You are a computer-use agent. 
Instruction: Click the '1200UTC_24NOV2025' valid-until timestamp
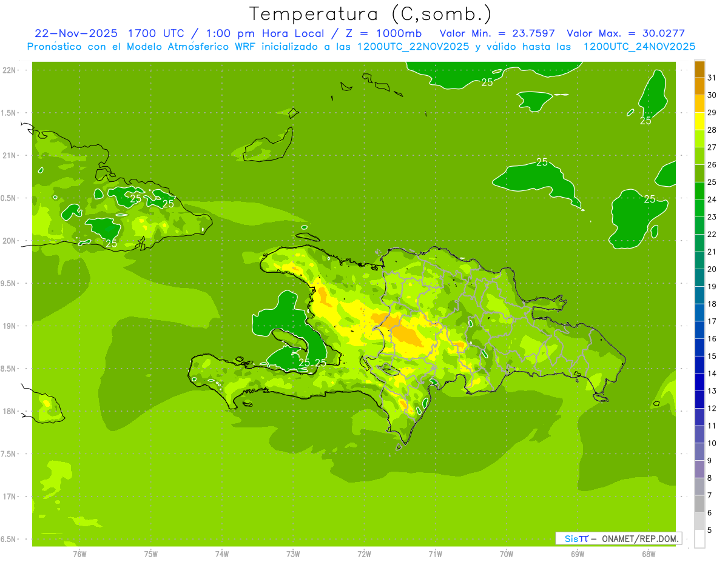(x=639, y=46)
